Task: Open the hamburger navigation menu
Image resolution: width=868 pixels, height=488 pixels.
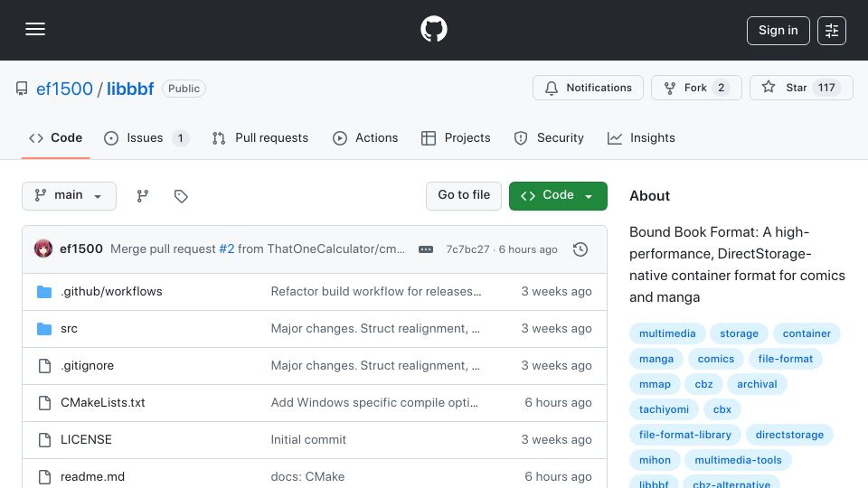Action: [x=35, y=29]
